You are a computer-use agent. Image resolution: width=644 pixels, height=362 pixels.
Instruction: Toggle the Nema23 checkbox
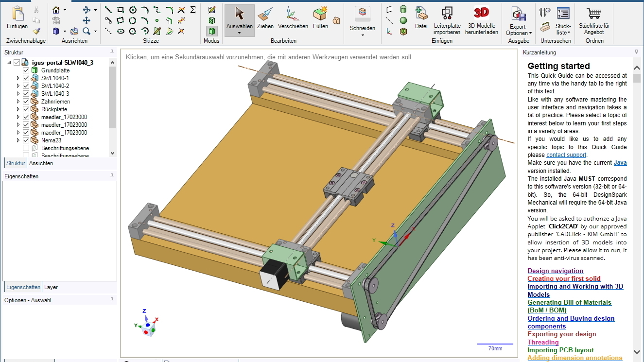[26, 140]
